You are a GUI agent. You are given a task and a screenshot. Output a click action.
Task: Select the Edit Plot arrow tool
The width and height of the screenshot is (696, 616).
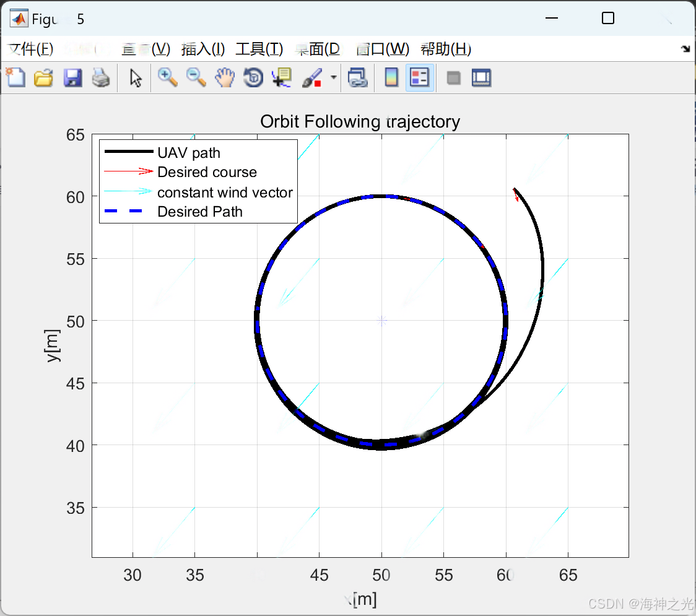click(x=136, y=77)
